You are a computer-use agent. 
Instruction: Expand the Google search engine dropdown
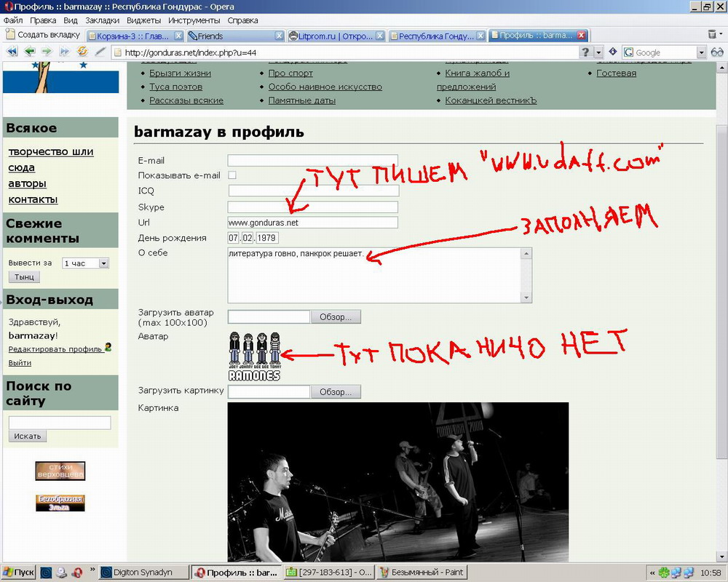click(701, 52)
